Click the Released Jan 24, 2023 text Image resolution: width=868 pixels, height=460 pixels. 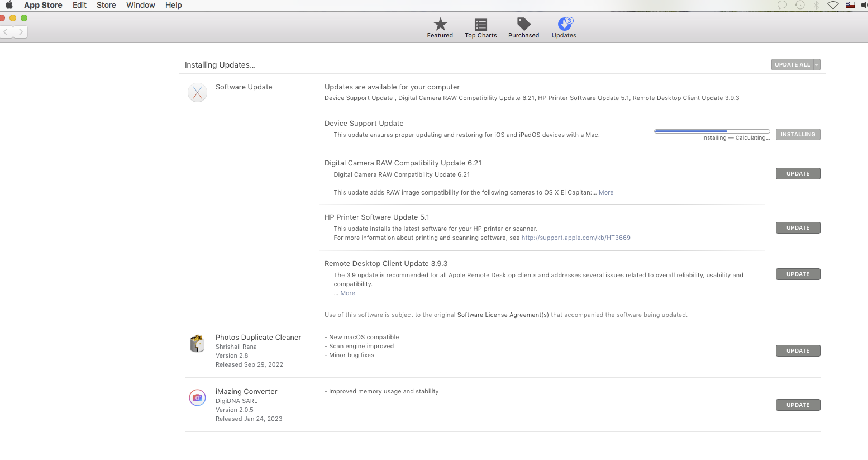(249, 419)
